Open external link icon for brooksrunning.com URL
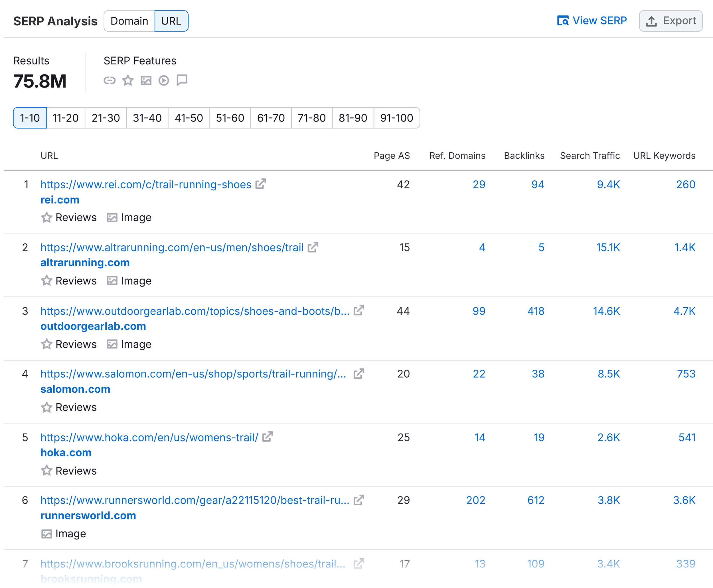This screenshot has height=588, width=713. 358,563
